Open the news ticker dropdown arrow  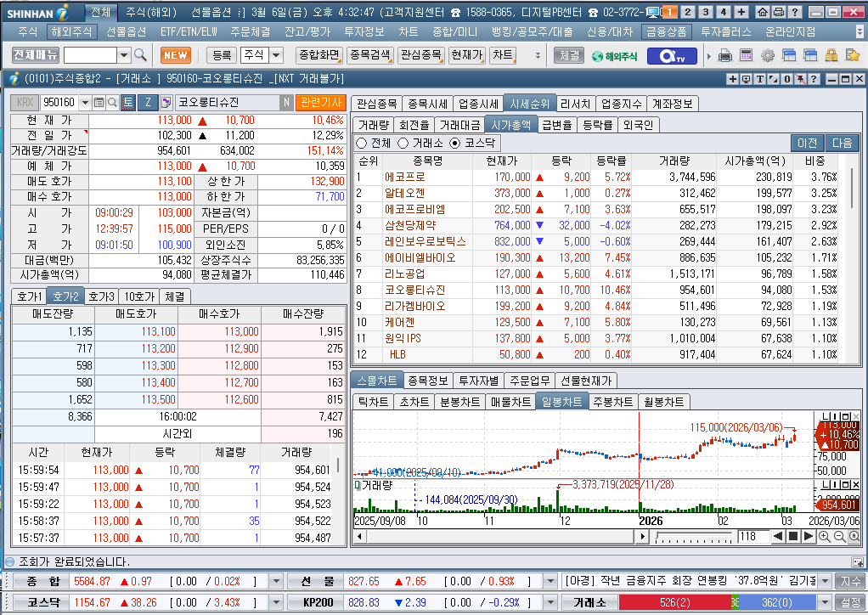[x=825, y=581]
